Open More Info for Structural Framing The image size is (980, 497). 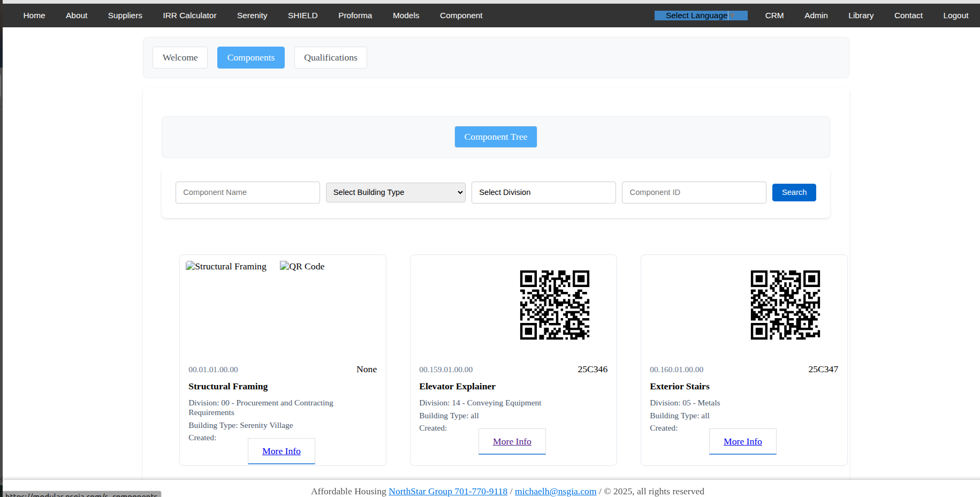point(282,451)
